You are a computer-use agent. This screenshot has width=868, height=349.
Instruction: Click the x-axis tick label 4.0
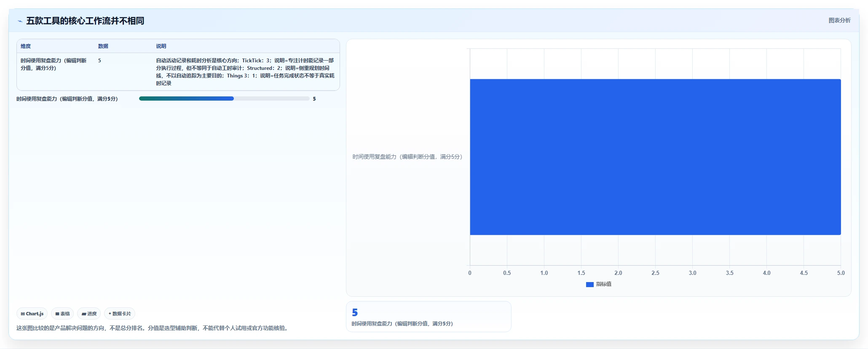[766, 273]
